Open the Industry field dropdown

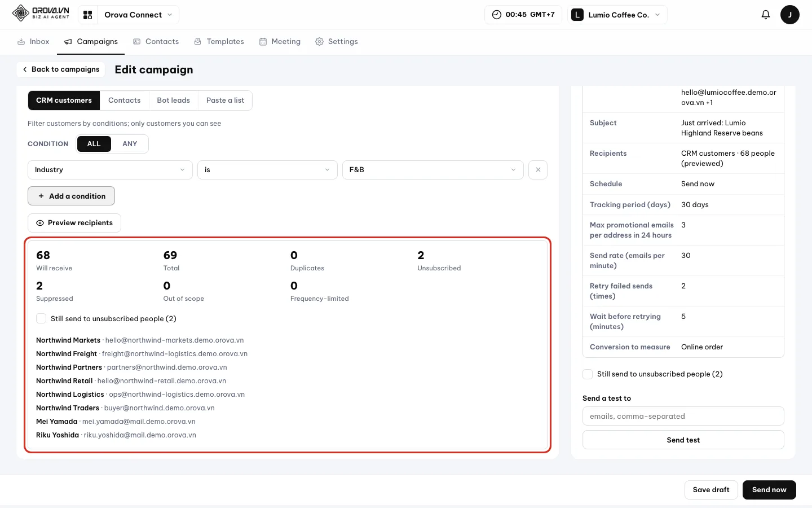[110, 170]
